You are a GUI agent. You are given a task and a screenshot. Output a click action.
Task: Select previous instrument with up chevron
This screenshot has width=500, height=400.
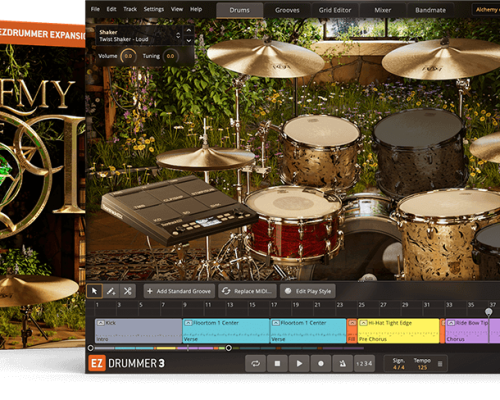[188, 30]
